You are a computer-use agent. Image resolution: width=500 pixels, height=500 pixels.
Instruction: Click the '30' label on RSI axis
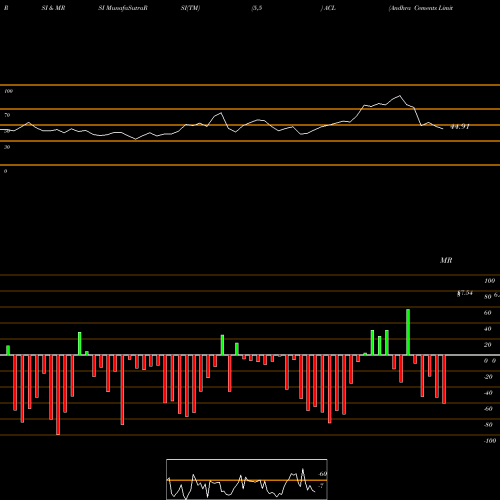(7, 147)
